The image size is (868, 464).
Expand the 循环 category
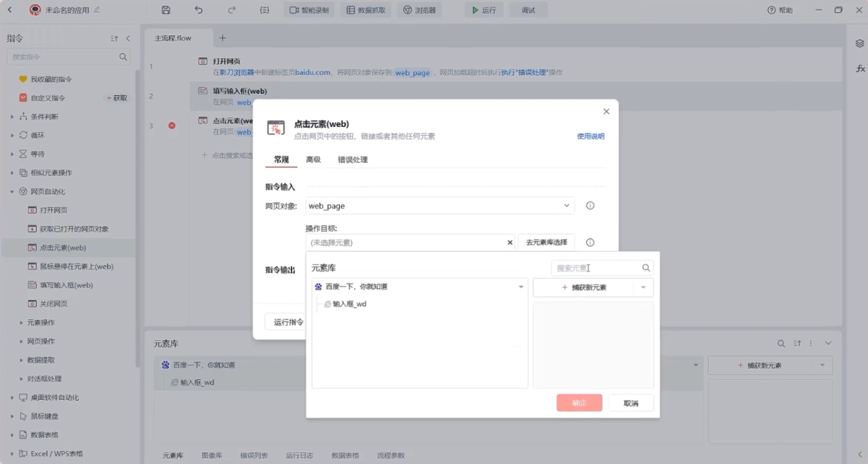[12, 135]
